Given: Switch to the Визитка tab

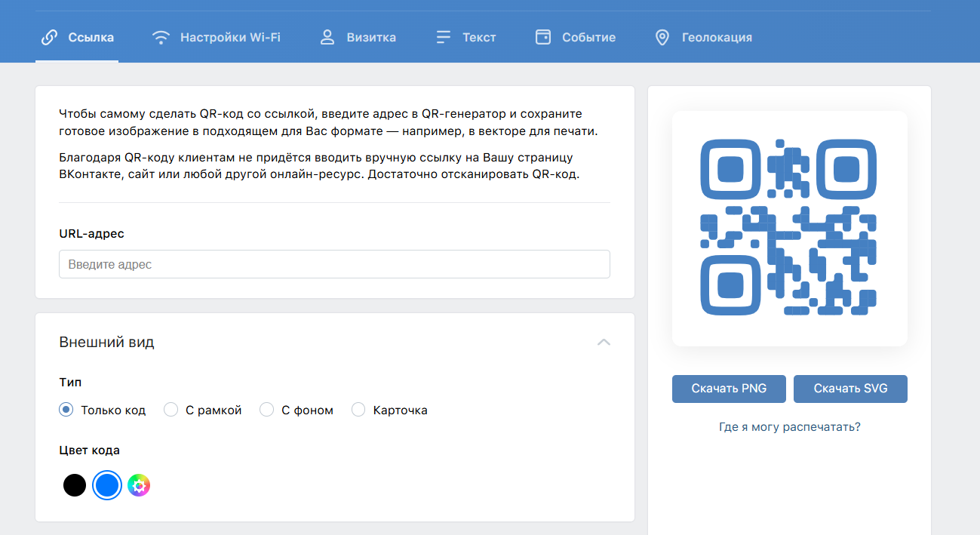Looking at the screenshot, I should click(x=358, y=37).
